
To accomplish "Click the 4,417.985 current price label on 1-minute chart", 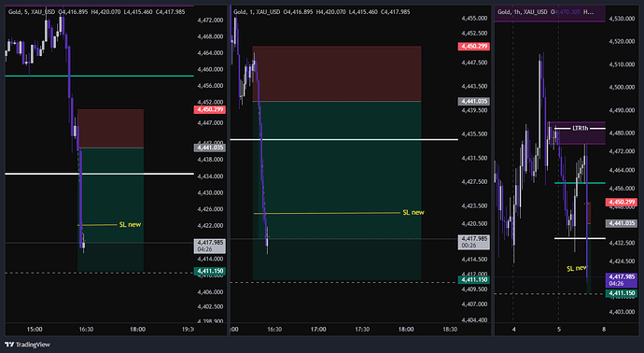I will click(473, 242).
